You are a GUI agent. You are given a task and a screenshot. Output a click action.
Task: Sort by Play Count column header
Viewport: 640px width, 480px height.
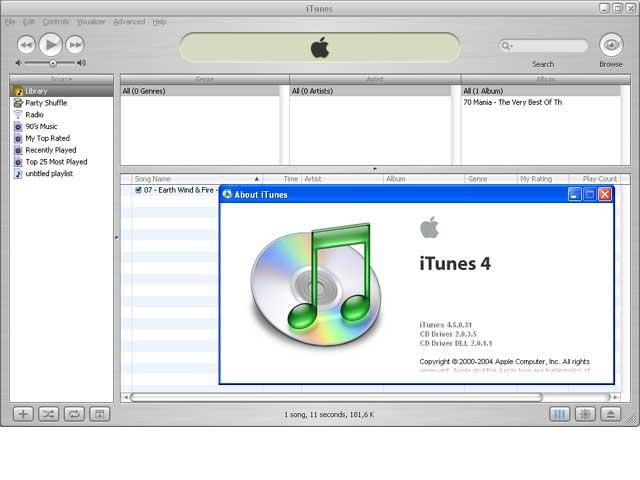(594, 179)
